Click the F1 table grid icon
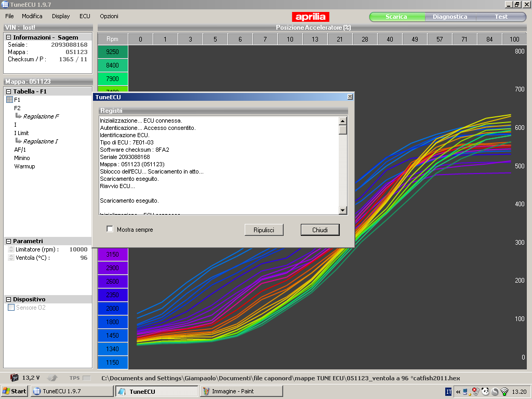Image resolution: width=532 pixels, height=399 pixels. pyautogui.click(x=9, y=100)
